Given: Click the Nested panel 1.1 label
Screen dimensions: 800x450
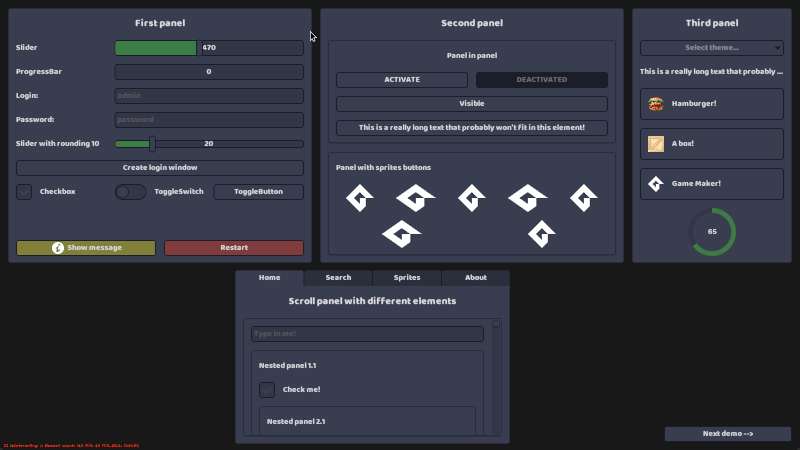Looking at the screenshot, I should (x=287, y=366).
